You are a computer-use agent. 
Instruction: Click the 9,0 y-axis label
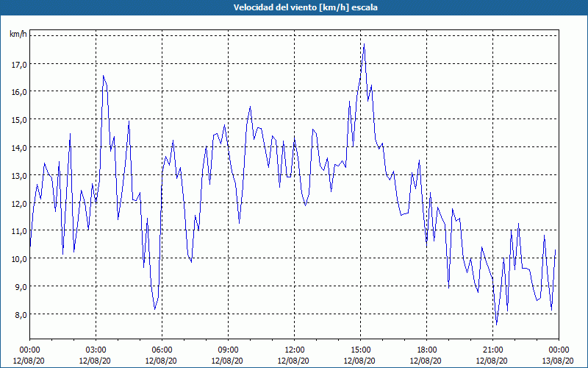[x=21, y=287]
